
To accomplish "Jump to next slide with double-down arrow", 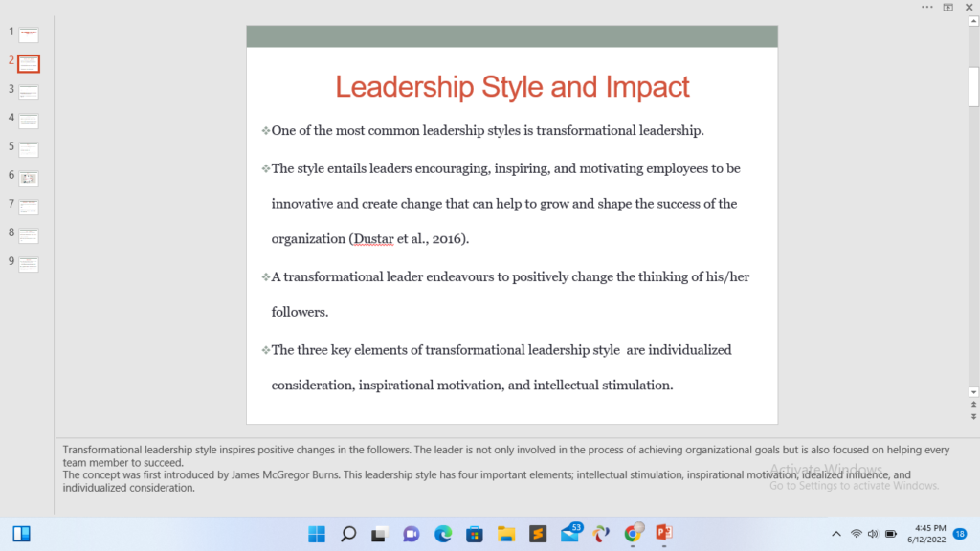I will [973, 417].
